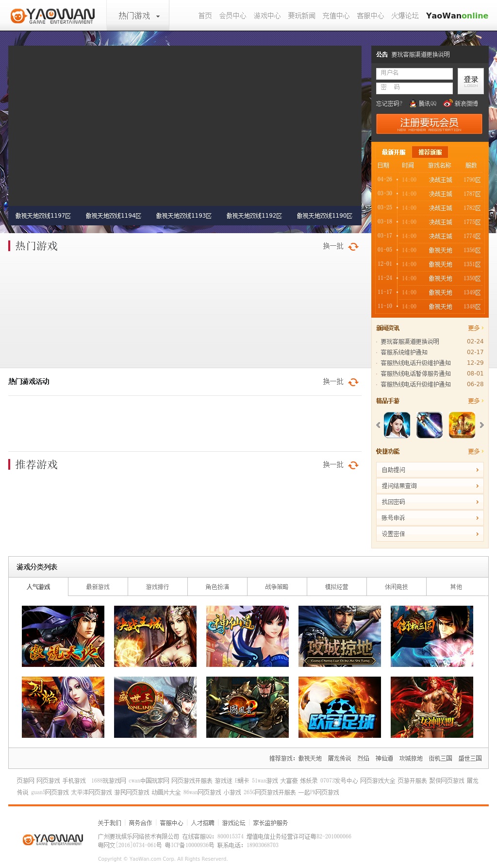Screen dimensions: 497x868
Task: Open 女神联盟 game thumbnail
Action: pyautogui.click(x=432, y=707)
